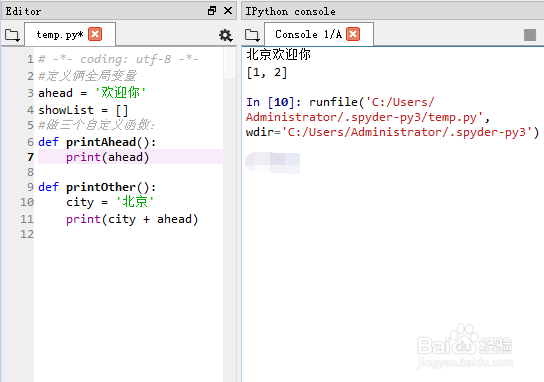This screenshot has height=382, width=544.
Task: Close the temp.py* tab
Action: pyautogui.click(x=95, y=34)
